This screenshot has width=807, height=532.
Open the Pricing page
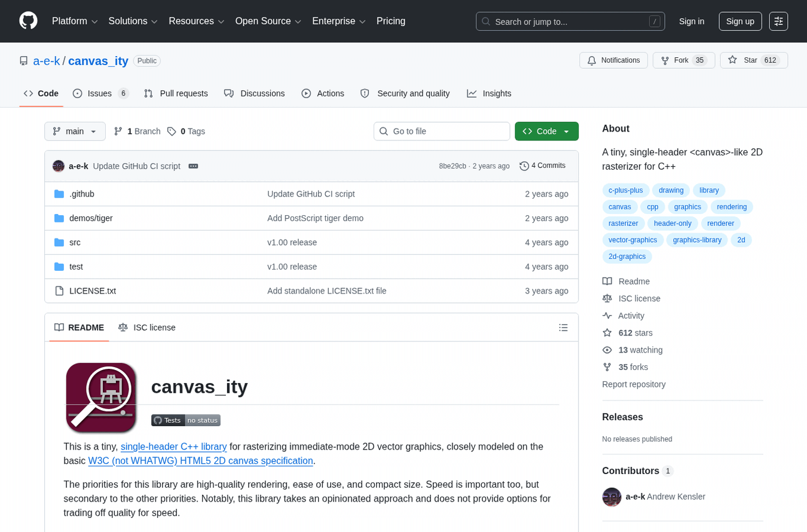coord(391,21)
